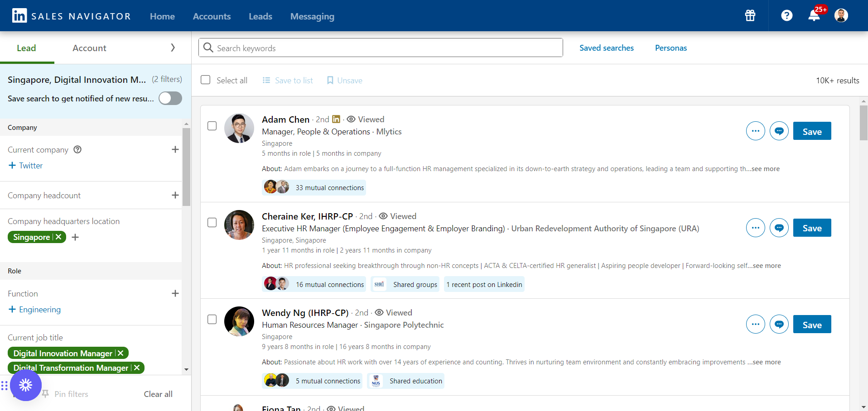Image resolution: width=868 pixels, height=411 pixels.
Task: Remove the Singapore headquarters location filter
Action: [58, 237]
